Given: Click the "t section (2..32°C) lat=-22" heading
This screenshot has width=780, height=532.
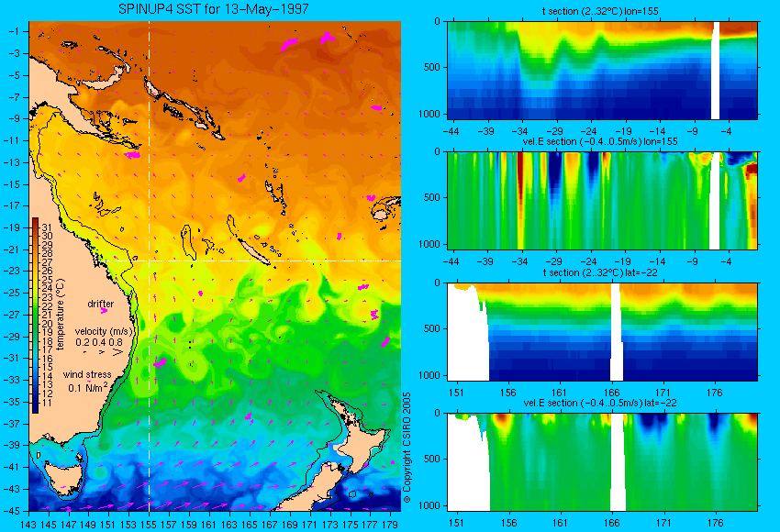Looking at the screenshot, I should point(600,272).
